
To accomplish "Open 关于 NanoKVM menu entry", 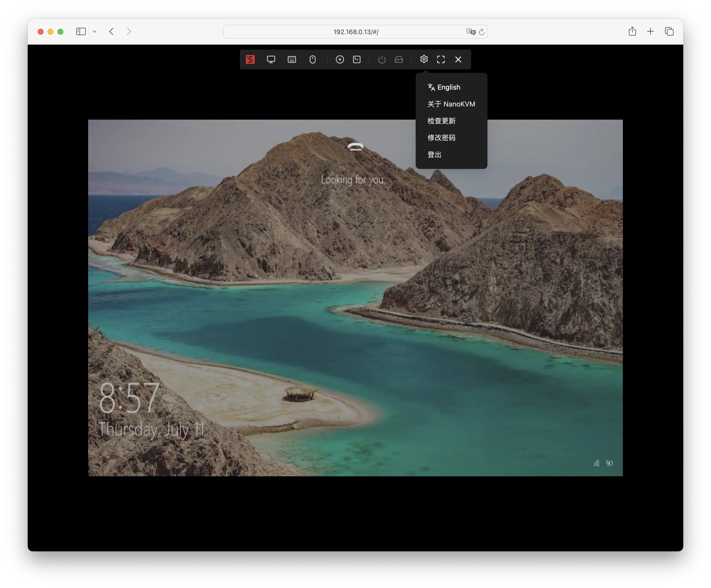I will click(x=451, y=104).
